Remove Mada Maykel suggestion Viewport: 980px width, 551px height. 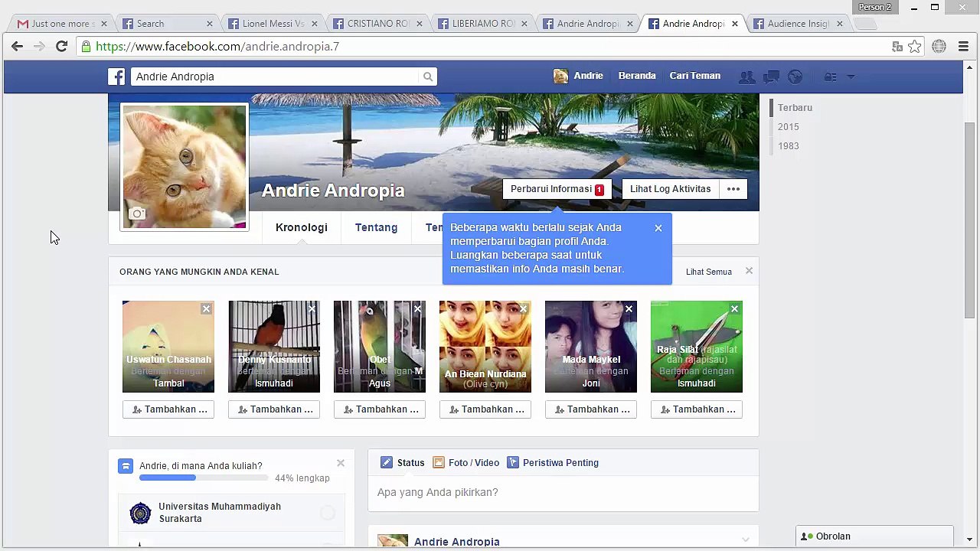629,309
